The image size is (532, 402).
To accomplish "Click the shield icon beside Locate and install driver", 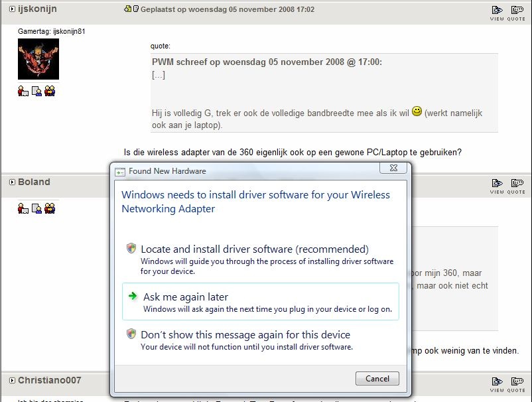I will click(x=131, y=249).
